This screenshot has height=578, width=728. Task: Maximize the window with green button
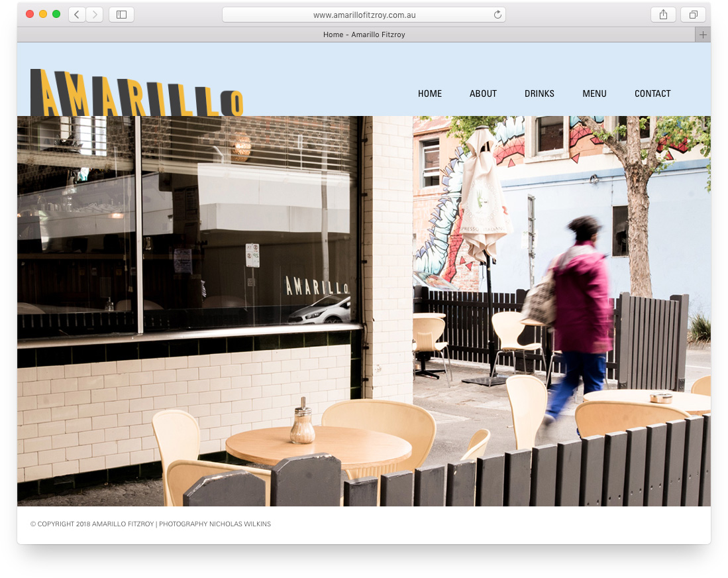pyautogui.click(x=56, y=14)
